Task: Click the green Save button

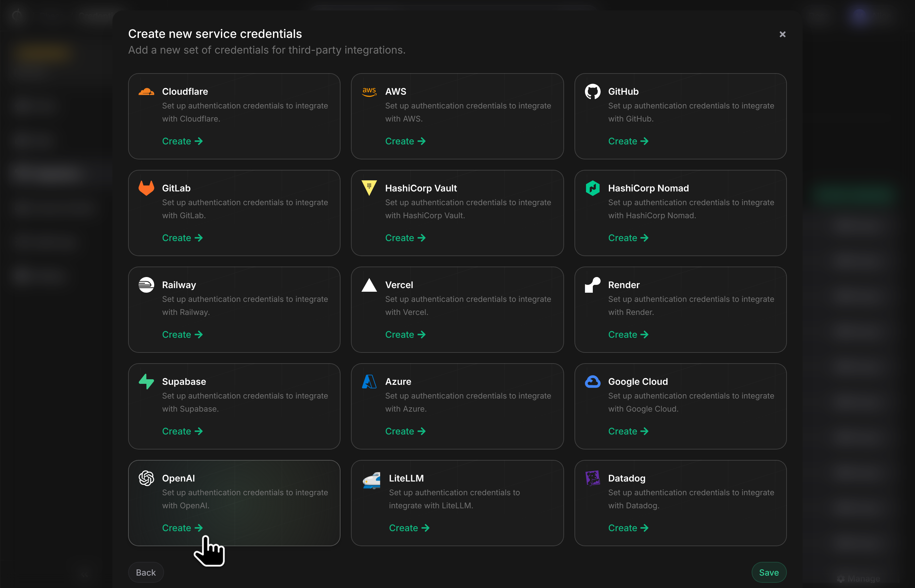Action: (769, 572)
